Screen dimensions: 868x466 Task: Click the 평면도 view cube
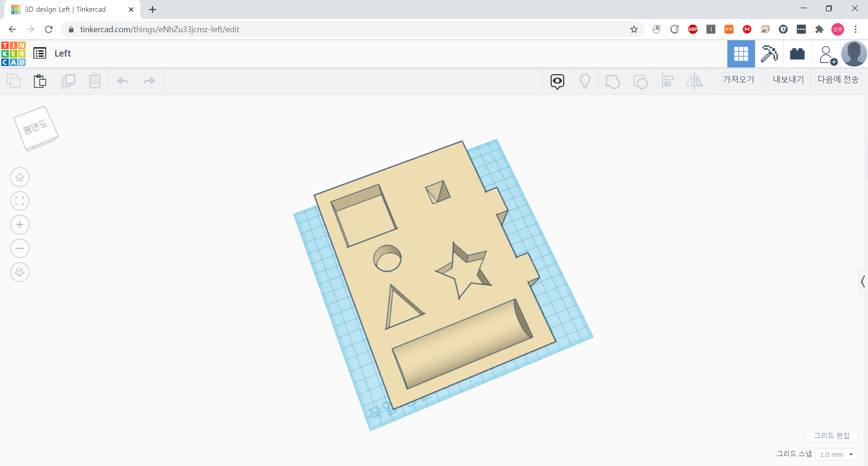click(x=36, y=128)
